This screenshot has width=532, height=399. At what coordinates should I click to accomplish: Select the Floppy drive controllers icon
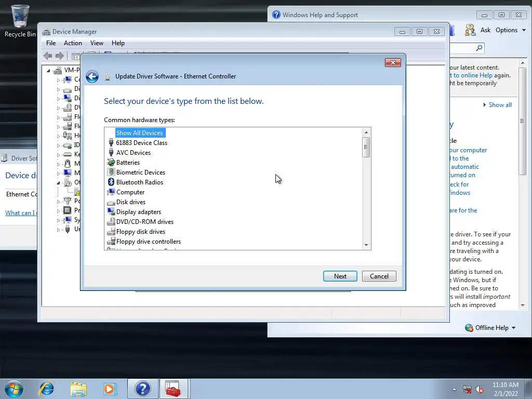[111, 241]
